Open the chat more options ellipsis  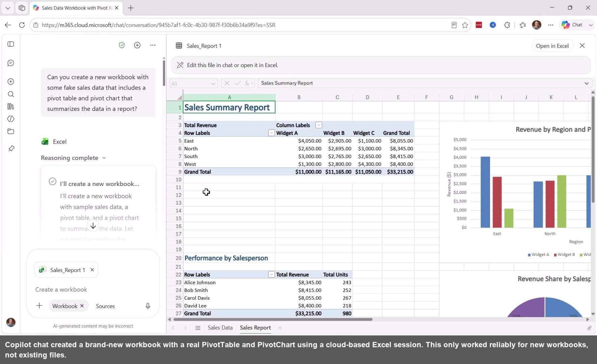pyautogui.click(x=153, y=45)
